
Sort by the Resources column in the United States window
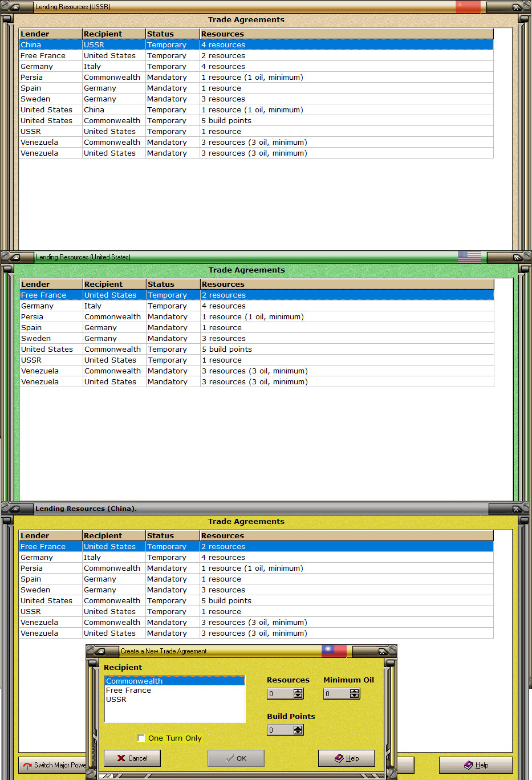pos(347,284)
